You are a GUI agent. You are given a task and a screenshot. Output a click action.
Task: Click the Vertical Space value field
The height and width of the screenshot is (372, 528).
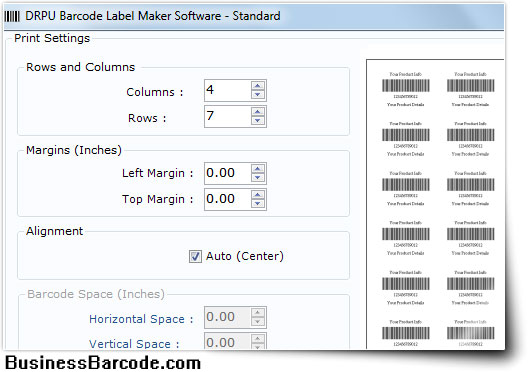[228, 341]
